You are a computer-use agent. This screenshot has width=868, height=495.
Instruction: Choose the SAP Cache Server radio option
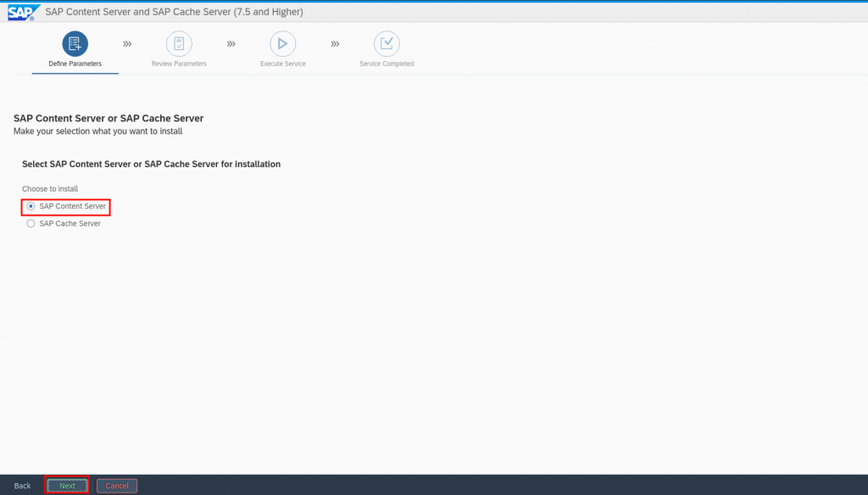pos(31,224)
